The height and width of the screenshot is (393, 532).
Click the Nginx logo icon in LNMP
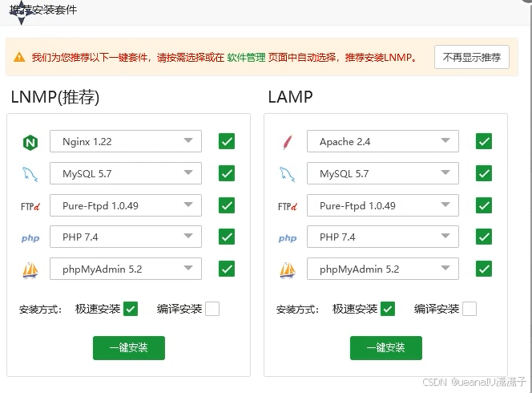click(30, 142)
